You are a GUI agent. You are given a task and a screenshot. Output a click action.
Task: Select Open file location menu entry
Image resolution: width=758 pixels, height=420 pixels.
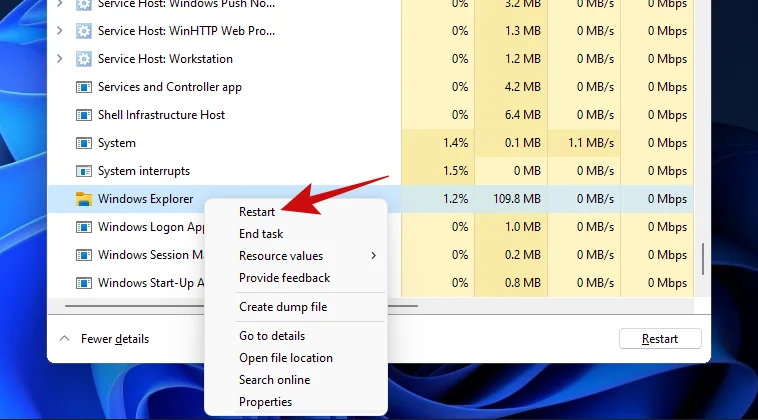tap(286, 358)
